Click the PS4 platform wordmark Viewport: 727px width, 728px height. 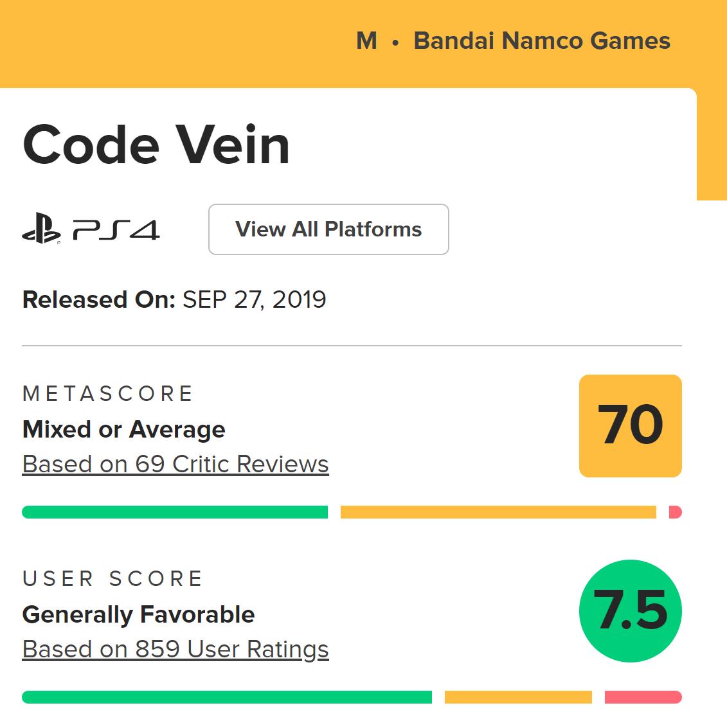tap(116, 230)
